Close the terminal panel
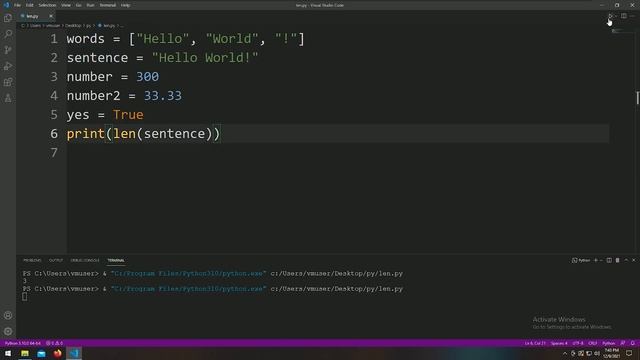Screen dimensions: 640x360 point(634,260)
